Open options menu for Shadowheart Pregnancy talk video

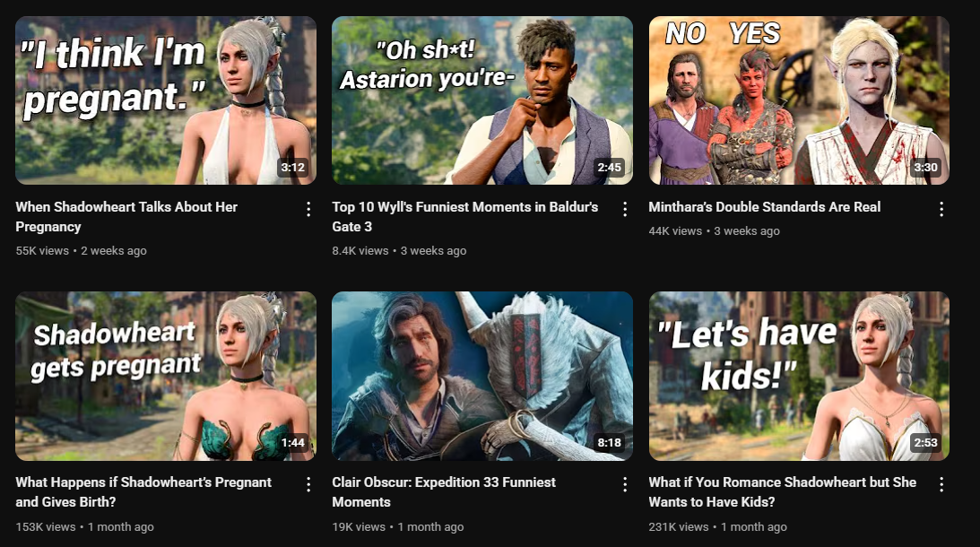click(308, 210)
